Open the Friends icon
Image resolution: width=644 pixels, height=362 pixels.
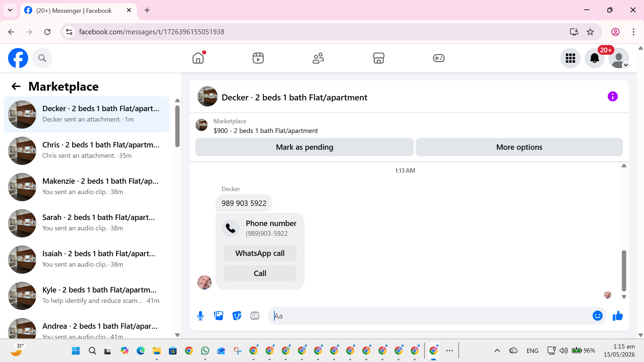coord(318,58)
